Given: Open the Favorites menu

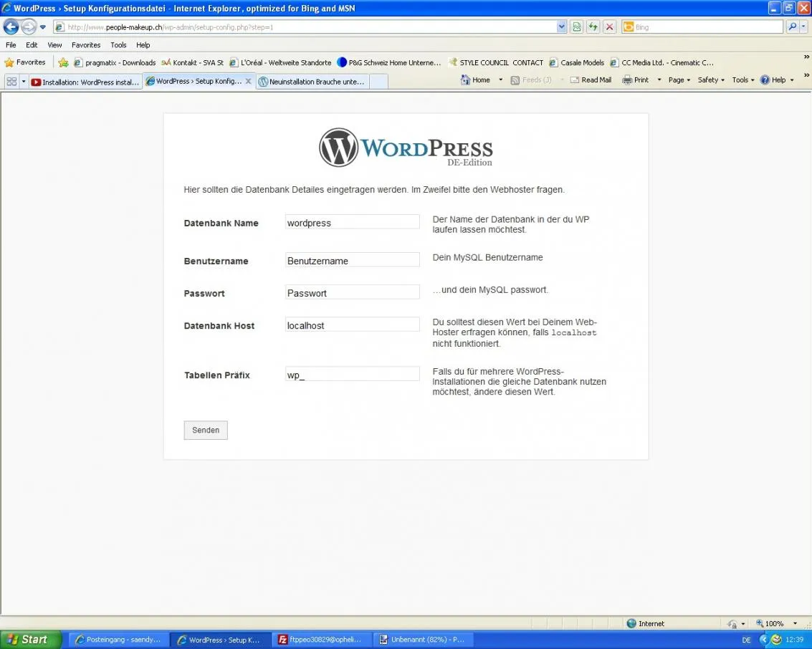Looking at the screenshot, I should 86,45.
